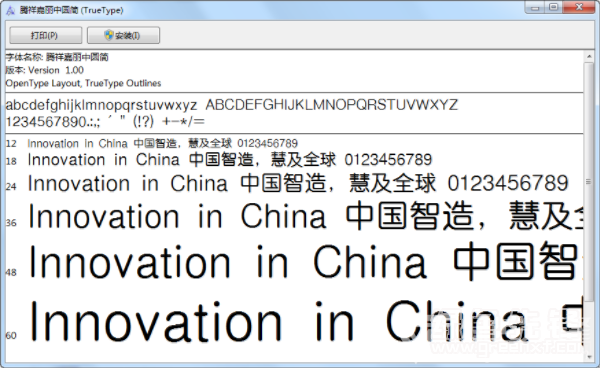This screenshot has height=368, width=600.
Task: Click the 打印(P) print button
Action: (x=45, y=35)
